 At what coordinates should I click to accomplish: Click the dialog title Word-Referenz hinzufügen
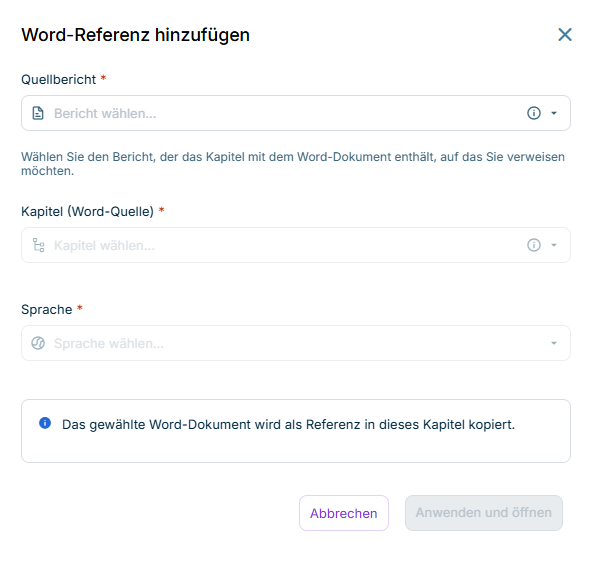pyautogui.click(x=135, y=35)
